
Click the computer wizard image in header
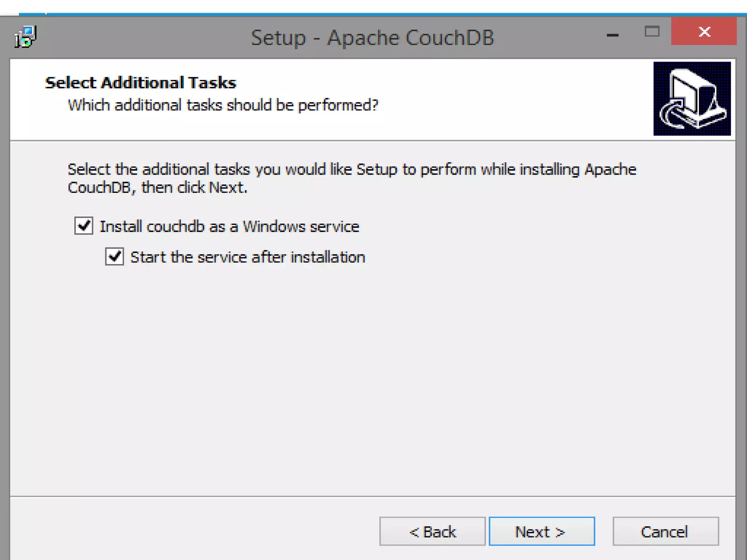tap(692, 98)
